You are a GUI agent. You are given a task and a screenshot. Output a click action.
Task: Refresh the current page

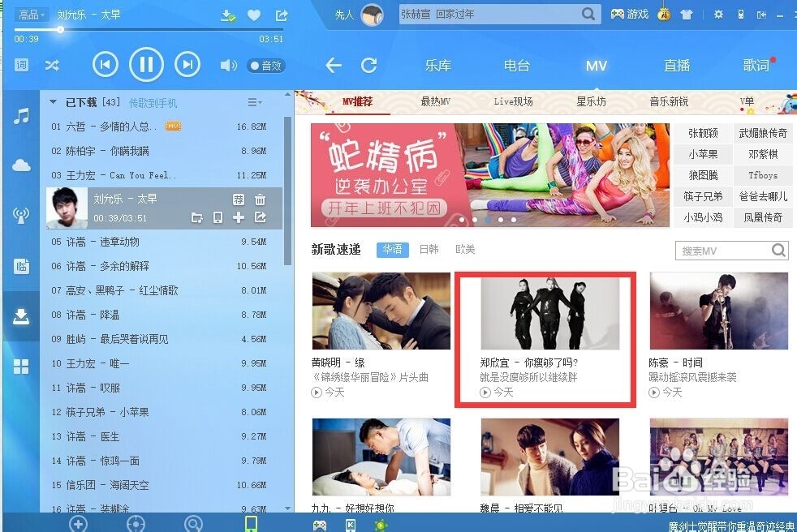click(369, 65)
